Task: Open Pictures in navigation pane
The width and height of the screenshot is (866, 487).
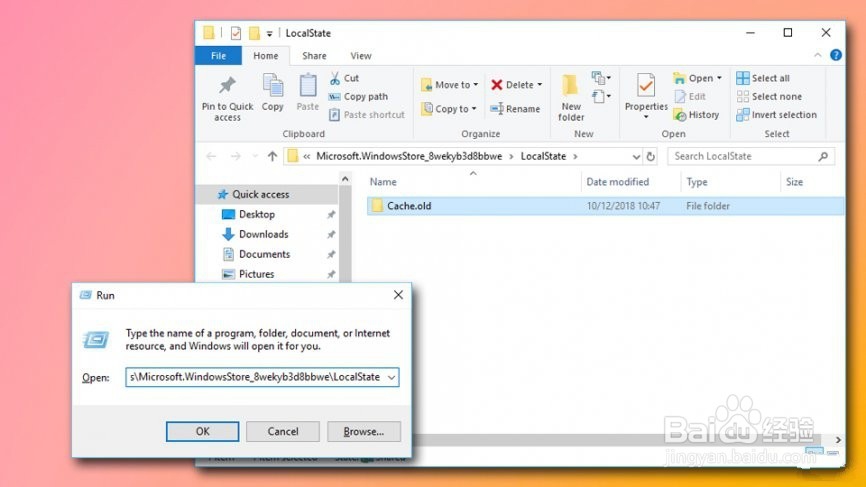Action: (x=256, y=274)
